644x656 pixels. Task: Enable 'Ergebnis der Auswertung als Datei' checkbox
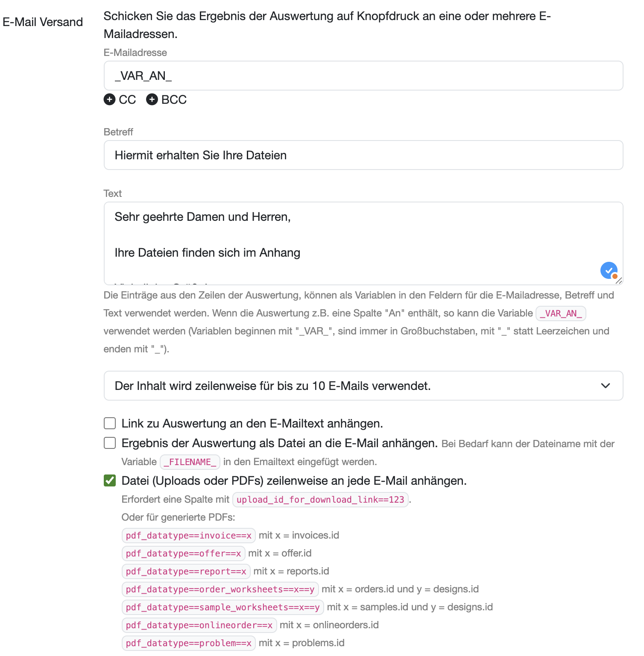110,443
